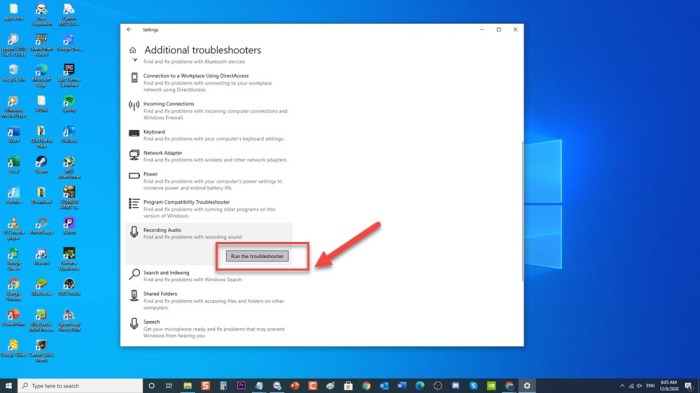The width and height of the screenshot is (700, 393).
Task: Click the Keyboard icon in the list
Action: coord(134,133)
